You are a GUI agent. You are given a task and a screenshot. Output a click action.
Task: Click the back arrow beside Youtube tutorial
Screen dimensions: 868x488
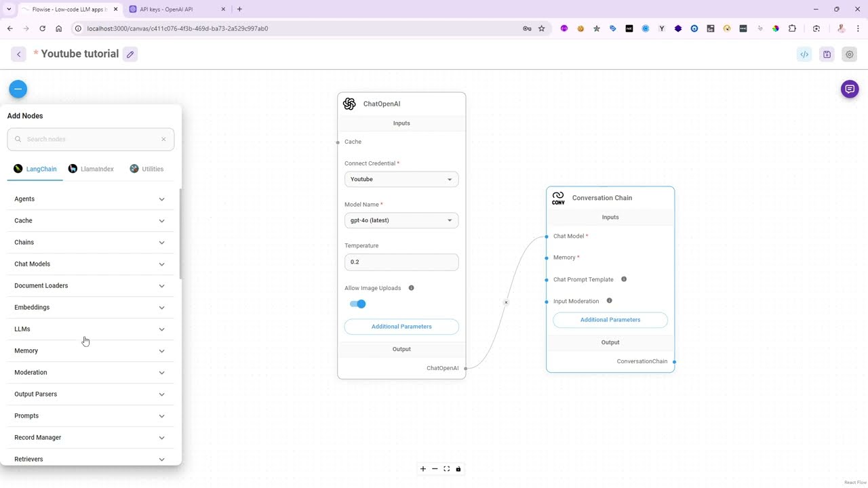click(x=18, y=54)
